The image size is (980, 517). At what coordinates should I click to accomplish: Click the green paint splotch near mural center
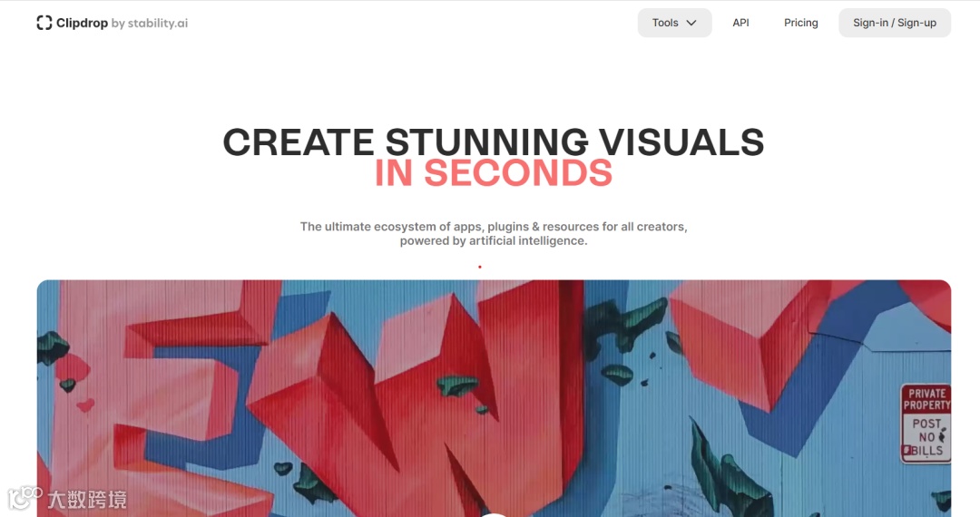click(458, 385)
